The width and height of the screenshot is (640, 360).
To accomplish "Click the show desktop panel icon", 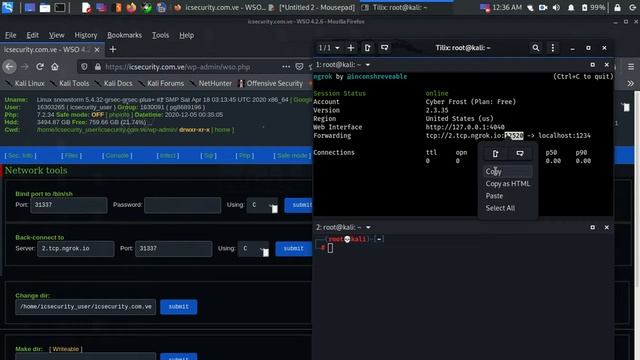I will [29, 7].
